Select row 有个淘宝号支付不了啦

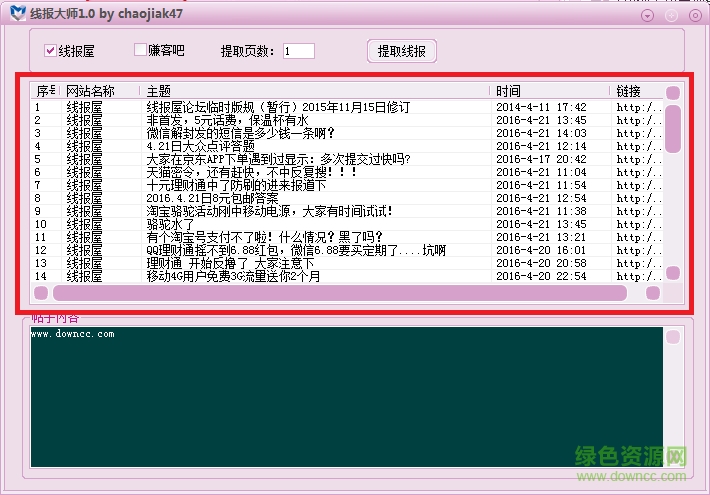click(347, 237)
